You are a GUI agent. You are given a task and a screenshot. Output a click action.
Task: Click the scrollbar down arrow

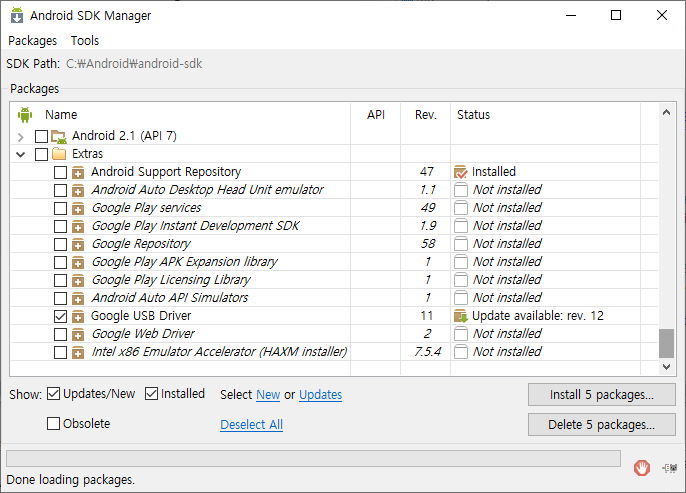click(666, 367)
